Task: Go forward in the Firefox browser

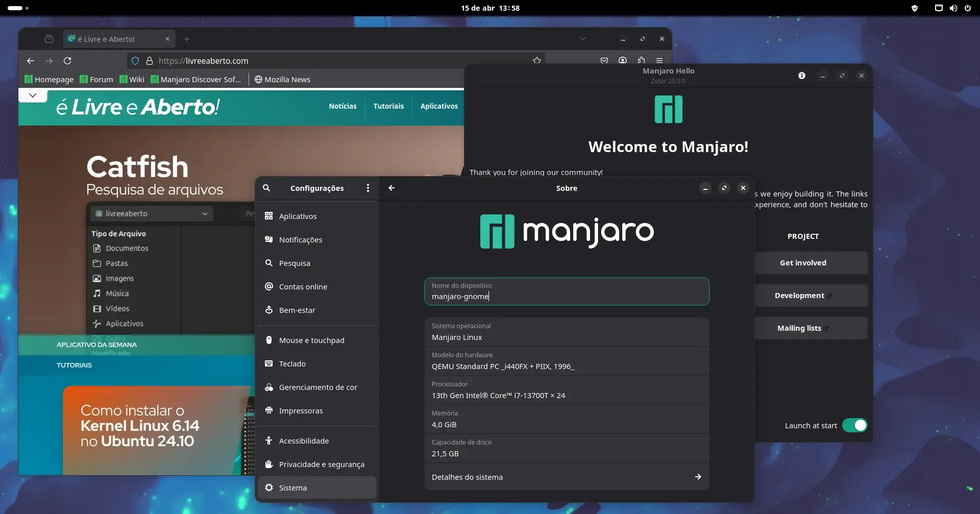Action: (49, 61)
